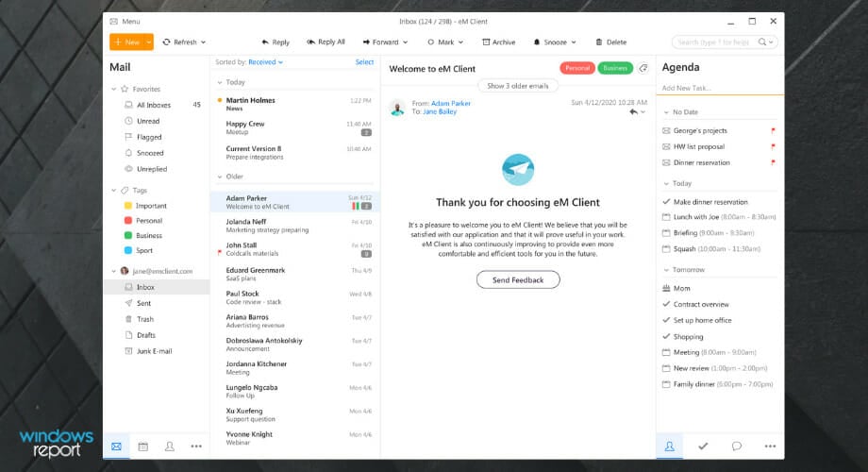Image resolution: width=868 pixels, height=472 pixels.
Task: Click the orange New button
Action: click(126, 42)
